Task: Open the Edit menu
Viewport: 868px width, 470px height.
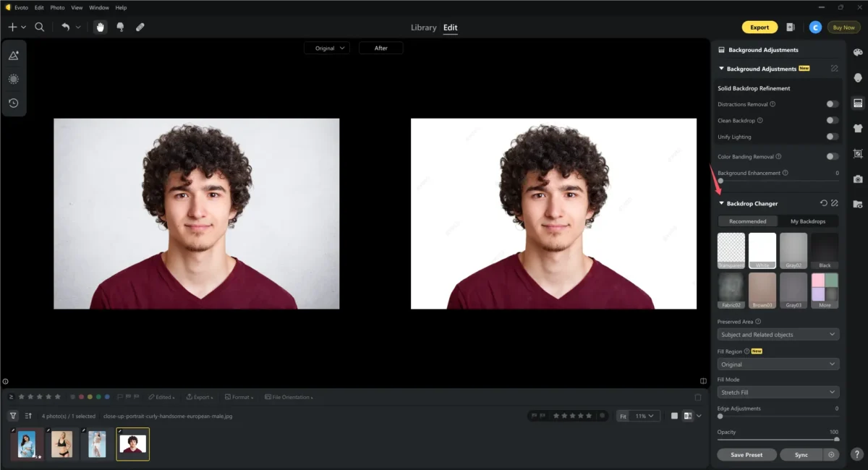Action: coord(39,7)
